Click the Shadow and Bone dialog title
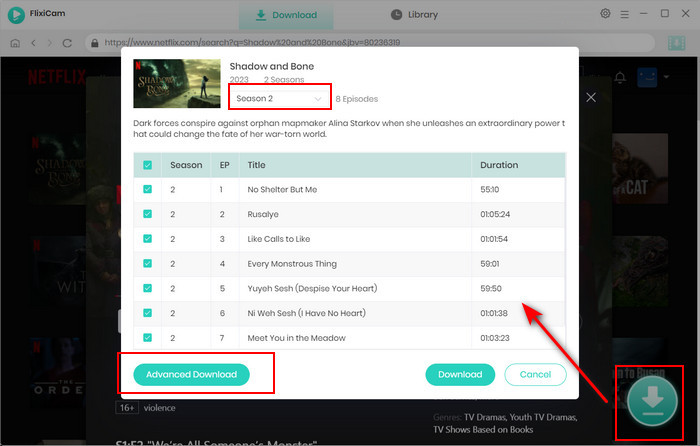 coord(271,66)
